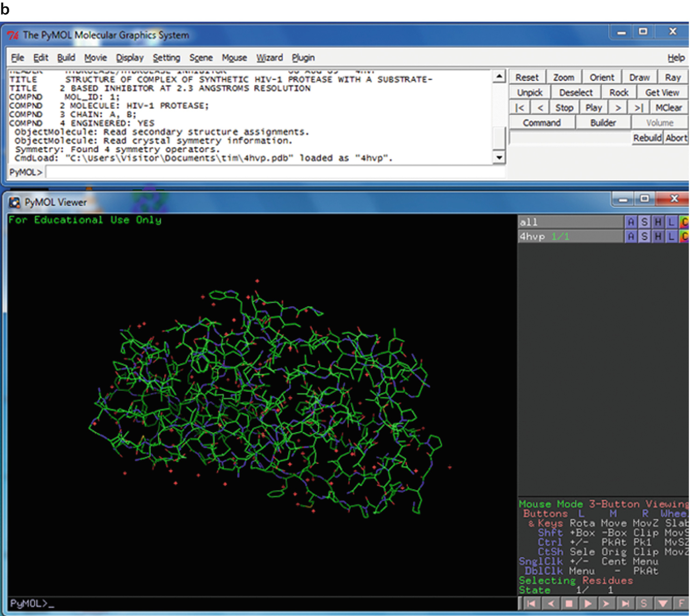Open the Setting menu

pos(167,58)
